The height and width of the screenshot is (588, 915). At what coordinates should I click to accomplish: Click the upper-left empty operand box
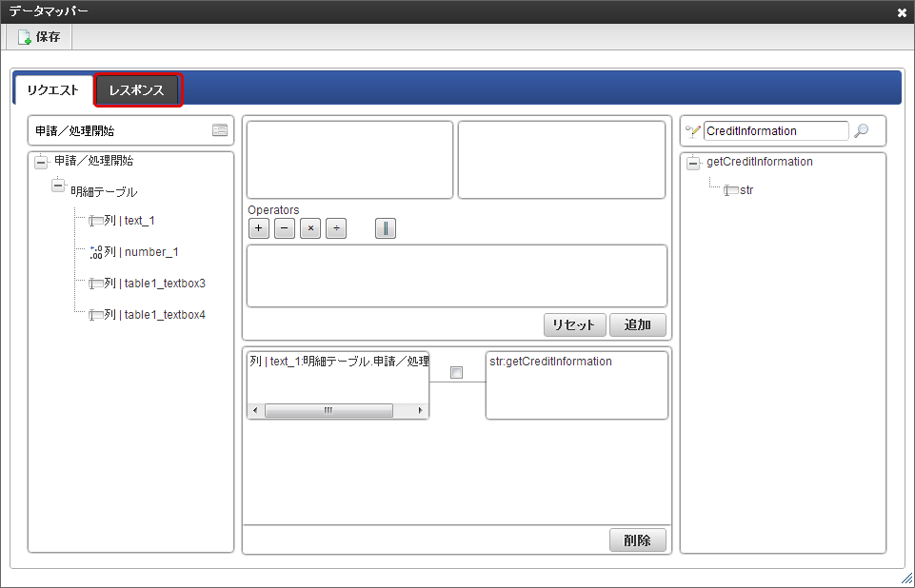349,160
